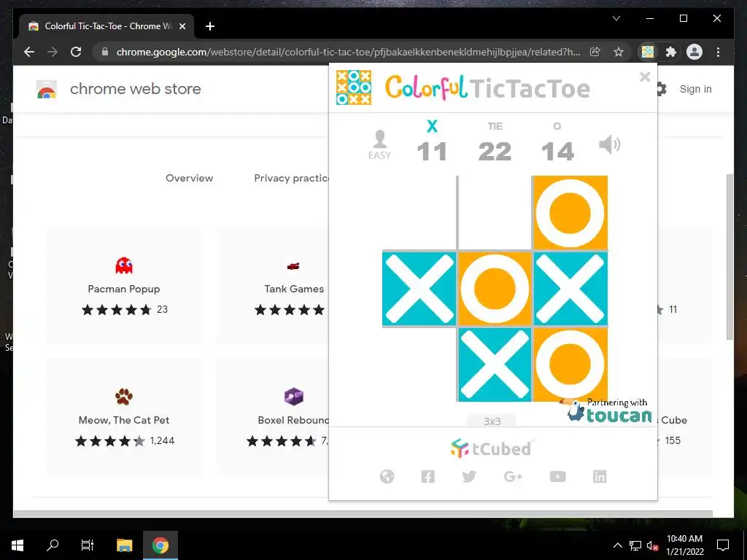The image size is (747, 560).
Task: Change the EASY difficulty player icon
Action: pyautogui.click(x=379, y=145)
